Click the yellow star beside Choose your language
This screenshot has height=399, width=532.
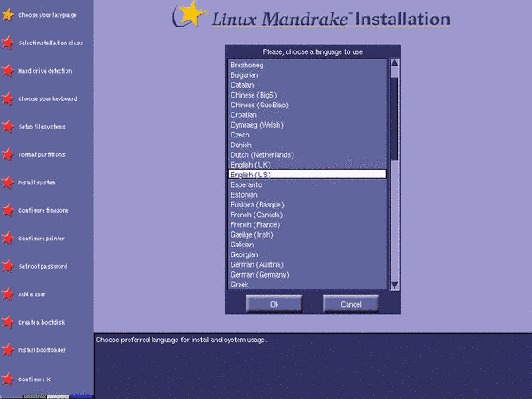pos(7,15)
